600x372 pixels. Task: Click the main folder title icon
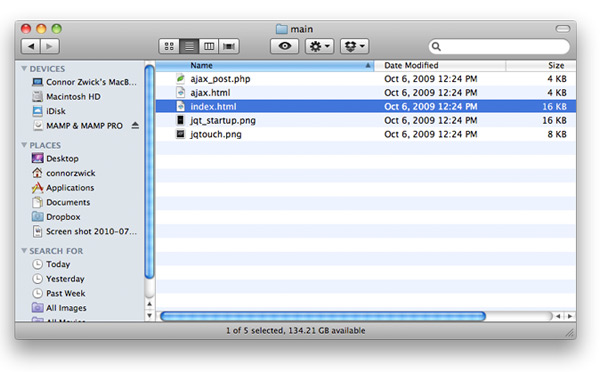(282, 29)
